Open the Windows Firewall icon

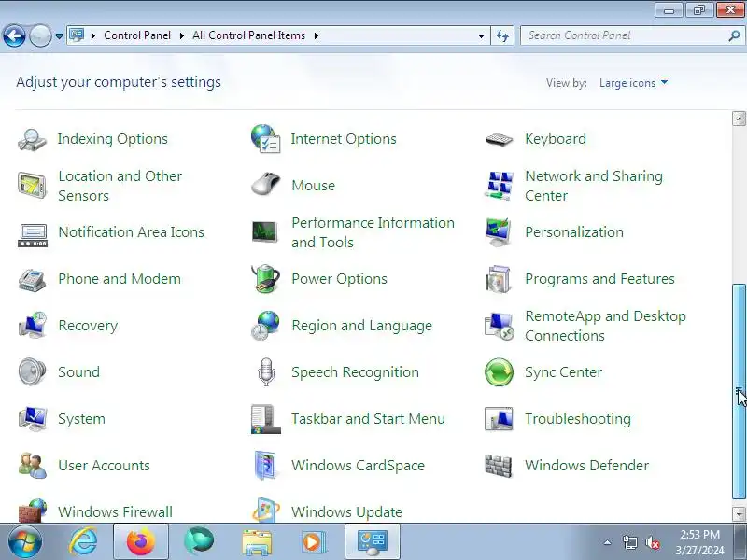click(x=33, y=511)
